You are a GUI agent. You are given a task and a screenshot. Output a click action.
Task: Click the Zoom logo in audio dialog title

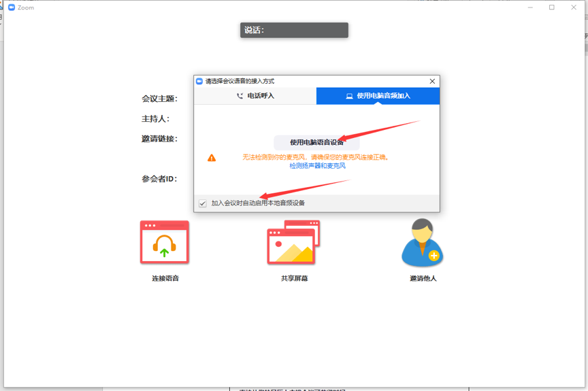point(199,81)
